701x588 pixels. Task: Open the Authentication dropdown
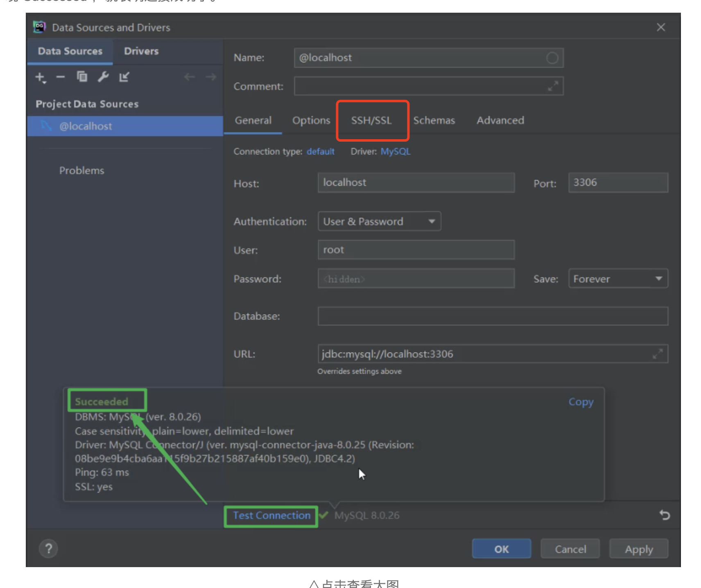point(379,221)
